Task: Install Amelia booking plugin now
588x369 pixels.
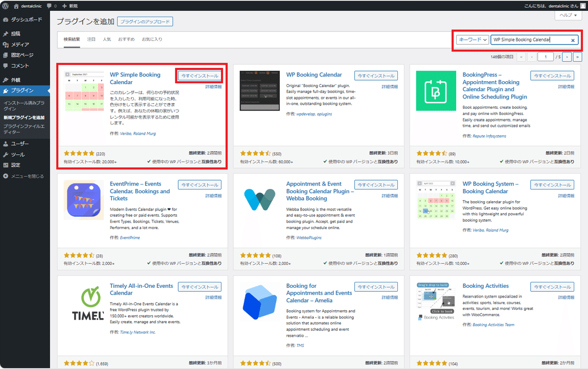Action: coord(376,287)
